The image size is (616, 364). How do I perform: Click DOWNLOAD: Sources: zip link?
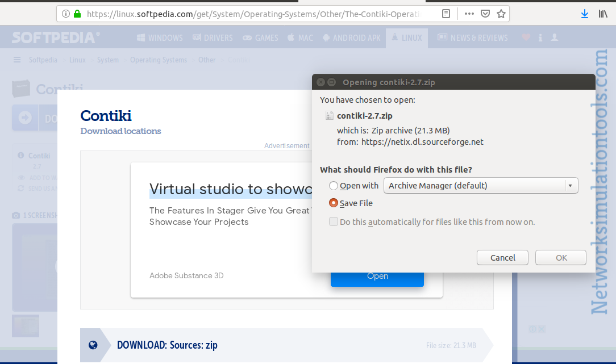167,345
